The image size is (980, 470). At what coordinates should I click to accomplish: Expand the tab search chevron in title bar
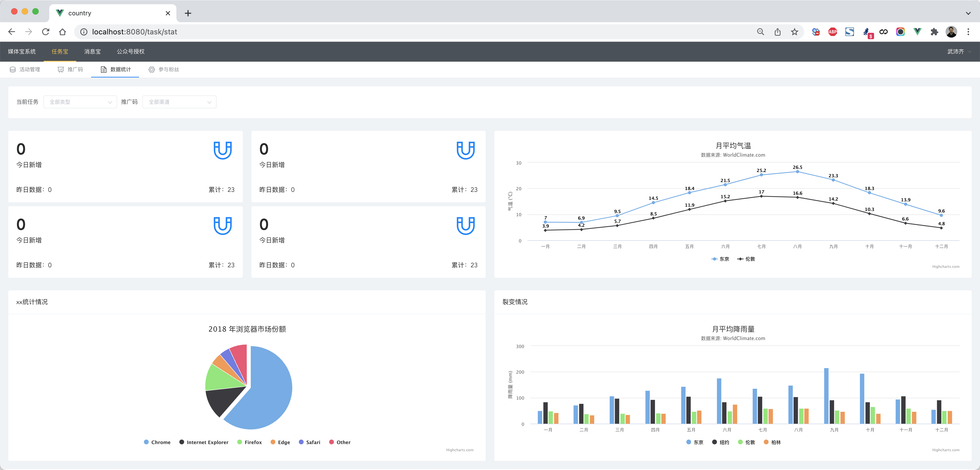point(968,13)
